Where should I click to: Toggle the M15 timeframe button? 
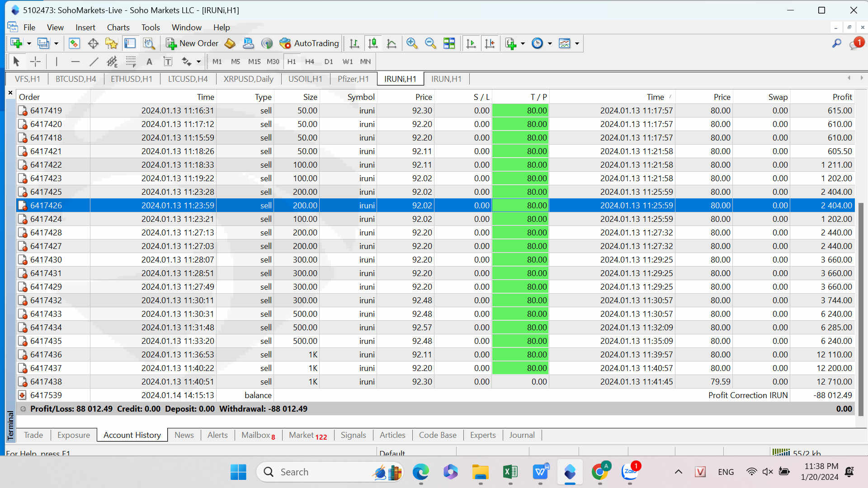(x=254, y=61)
